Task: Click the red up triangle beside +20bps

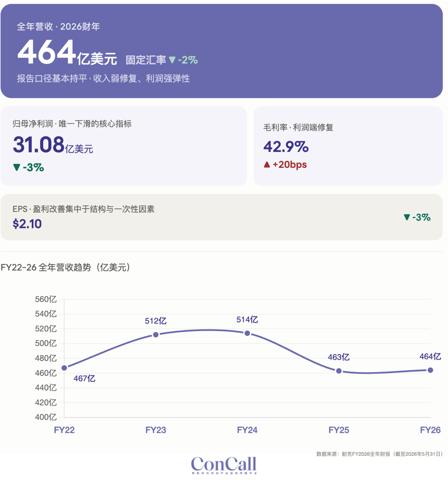Action: 267,165
